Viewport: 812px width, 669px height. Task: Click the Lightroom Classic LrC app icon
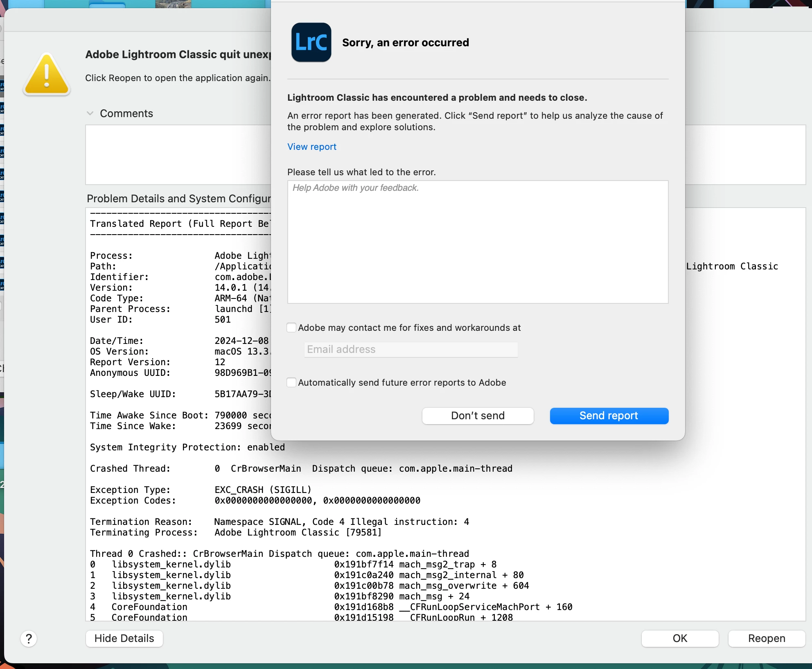[x=311, y=42]
